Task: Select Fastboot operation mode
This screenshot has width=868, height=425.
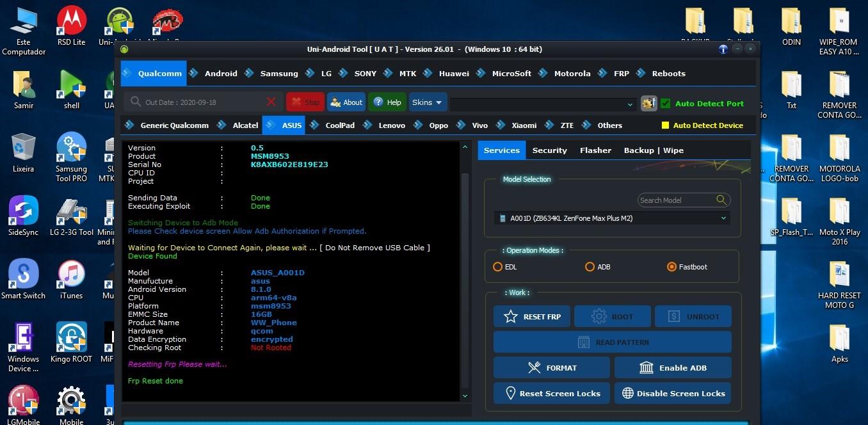Action: pos(671,267)
